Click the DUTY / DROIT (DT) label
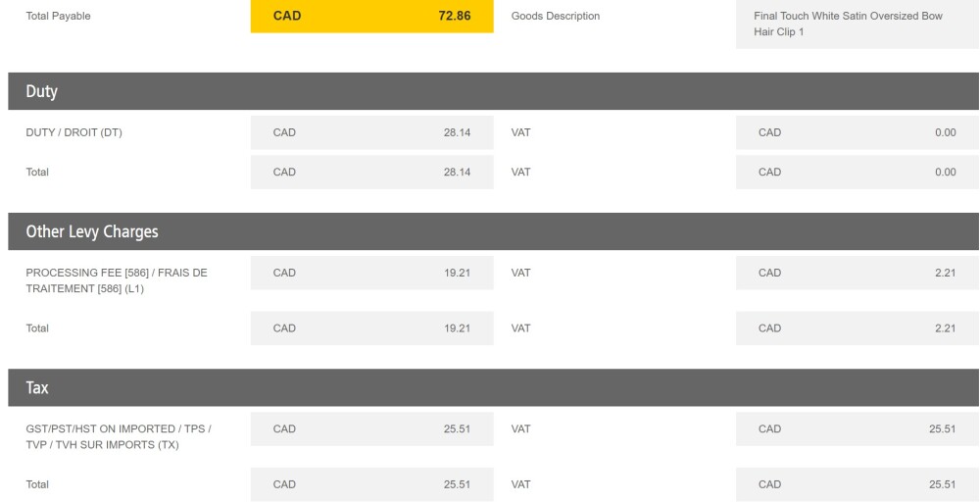This screenshot has width=980, height=503. point(73,134)
